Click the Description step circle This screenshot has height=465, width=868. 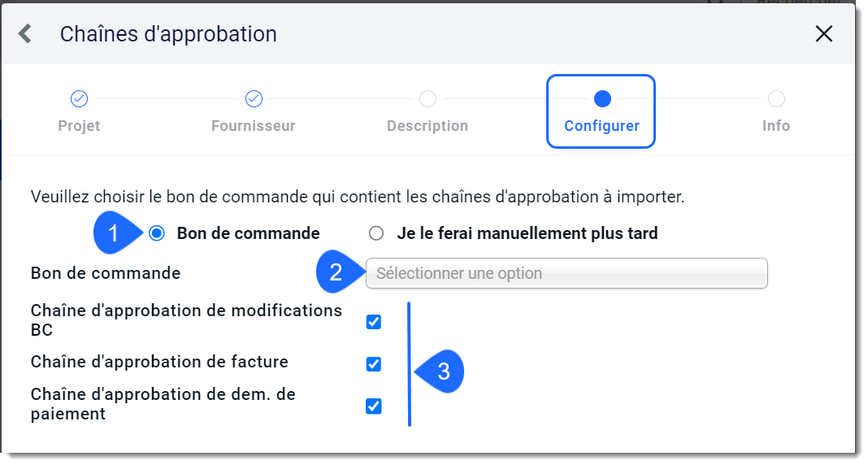[427, 99]
